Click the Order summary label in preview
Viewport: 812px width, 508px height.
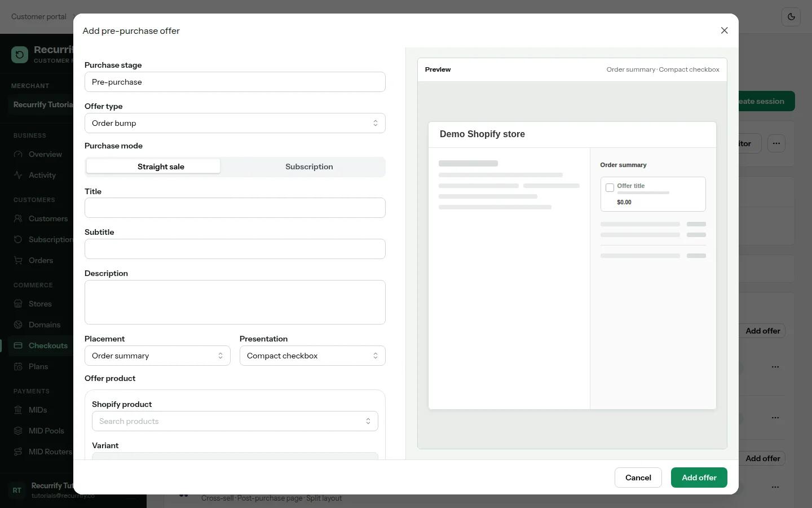(x=623, y=165)
